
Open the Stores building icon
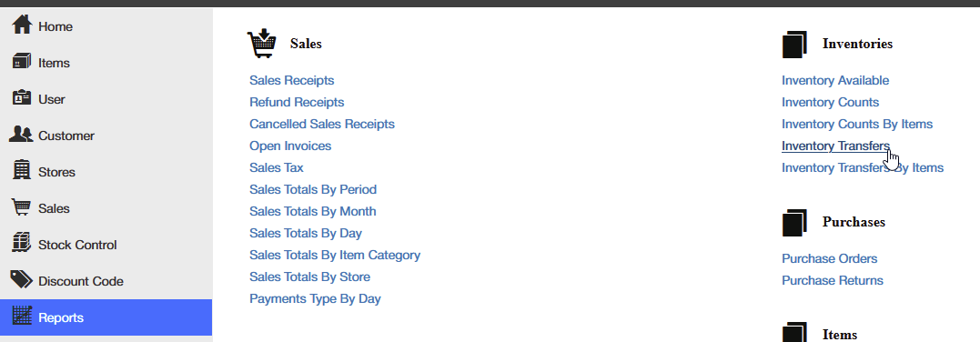(x=22, y=171)
